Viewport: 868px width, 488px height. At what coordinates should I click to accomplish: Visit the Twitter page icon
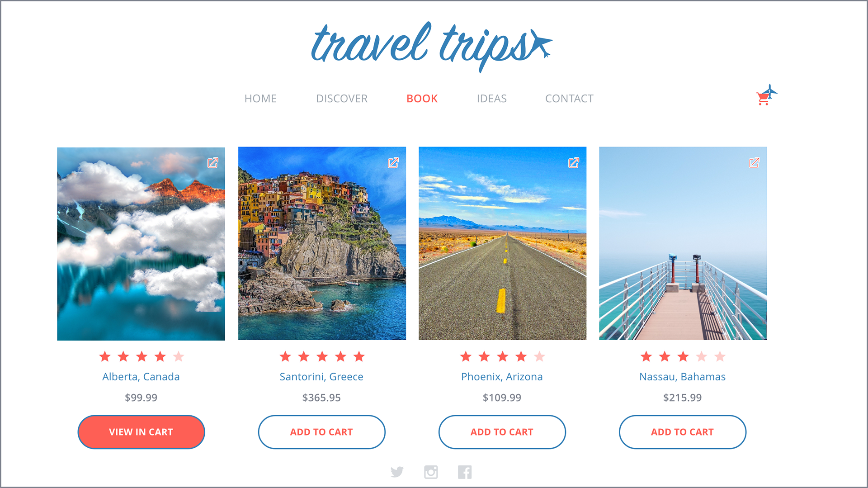(397, 472)
